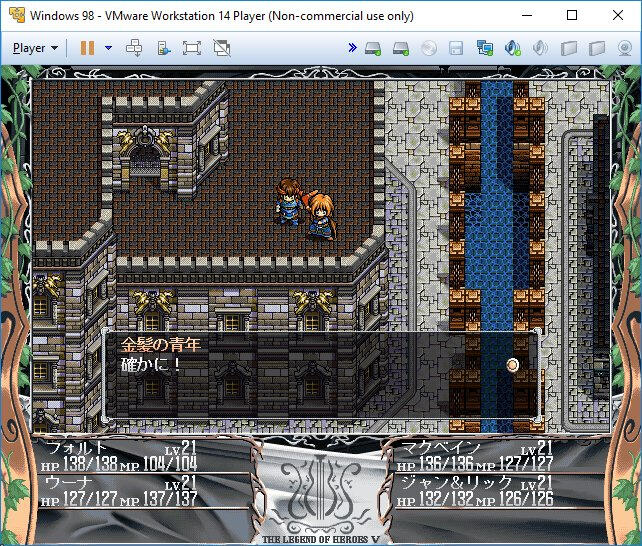
Task: Enter full screen mode
Action: coord(192,48)
